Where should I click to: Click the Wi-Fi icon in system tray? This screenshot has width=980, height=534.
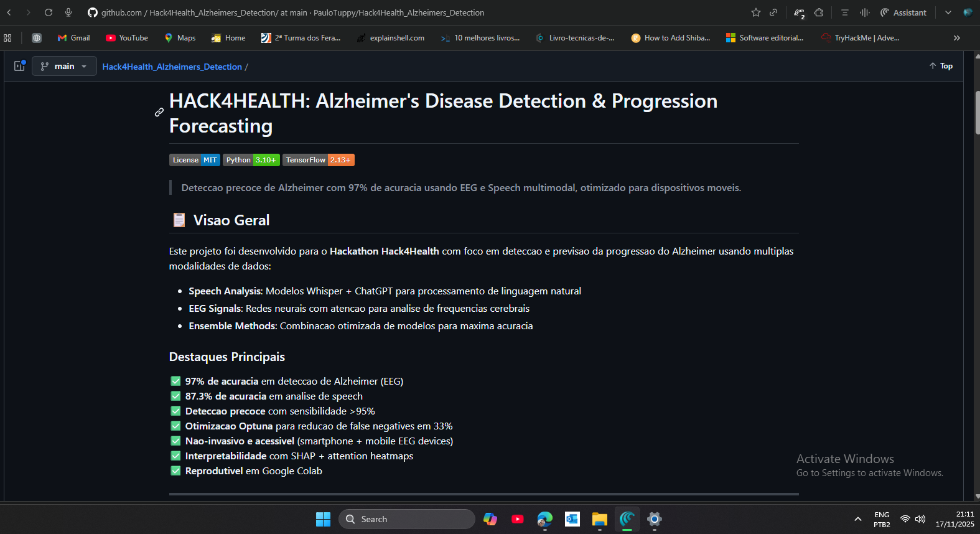(905, 519)
